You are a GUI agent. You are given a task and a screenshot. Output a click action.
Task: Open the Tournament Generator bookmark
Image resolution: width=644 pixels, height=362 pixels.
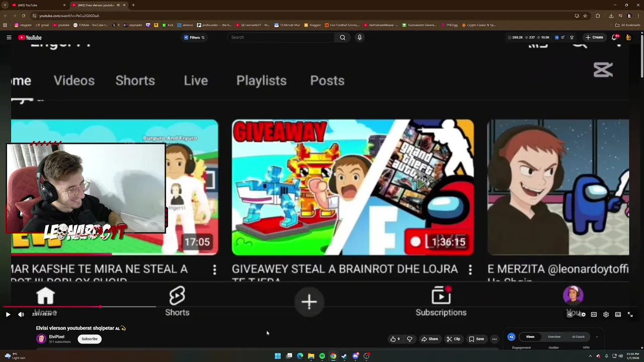[419, 25]
